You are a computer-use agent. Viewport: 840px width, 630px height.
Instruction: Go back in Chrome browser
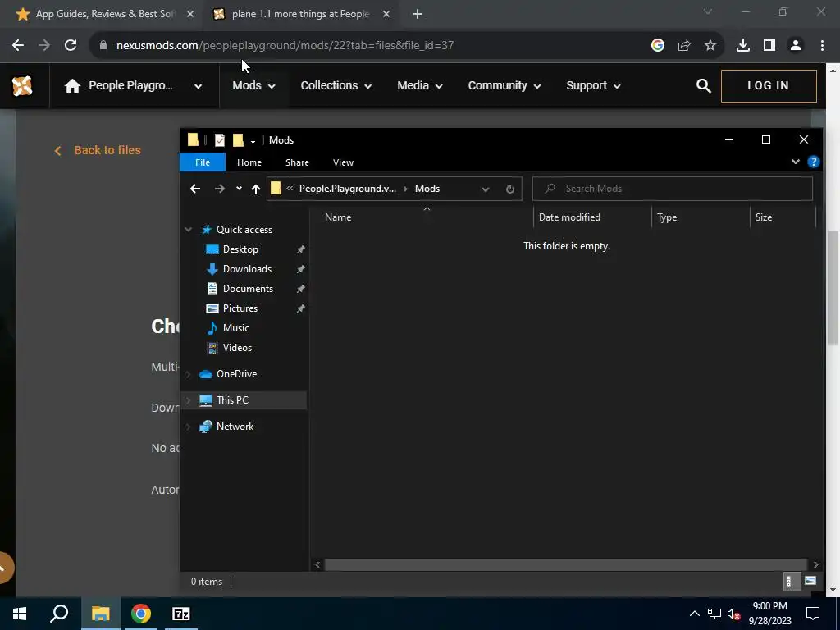click(18, 45)
